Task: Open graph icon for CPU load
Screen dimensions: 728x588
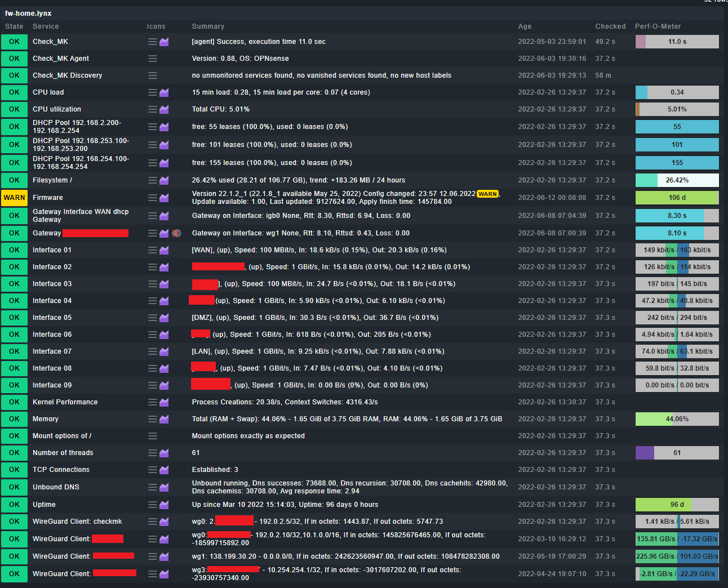Action: 164,92
